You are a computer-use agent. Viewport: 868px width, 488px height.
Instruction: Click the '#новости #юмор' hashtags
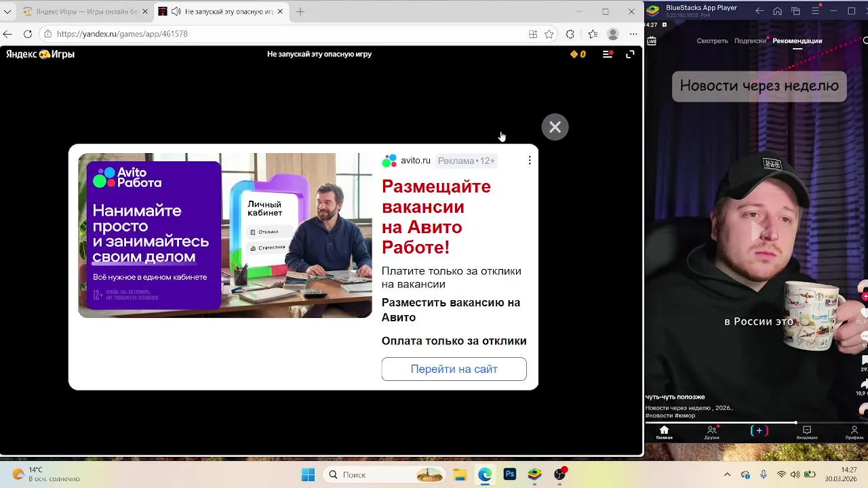tap(670, 415)
